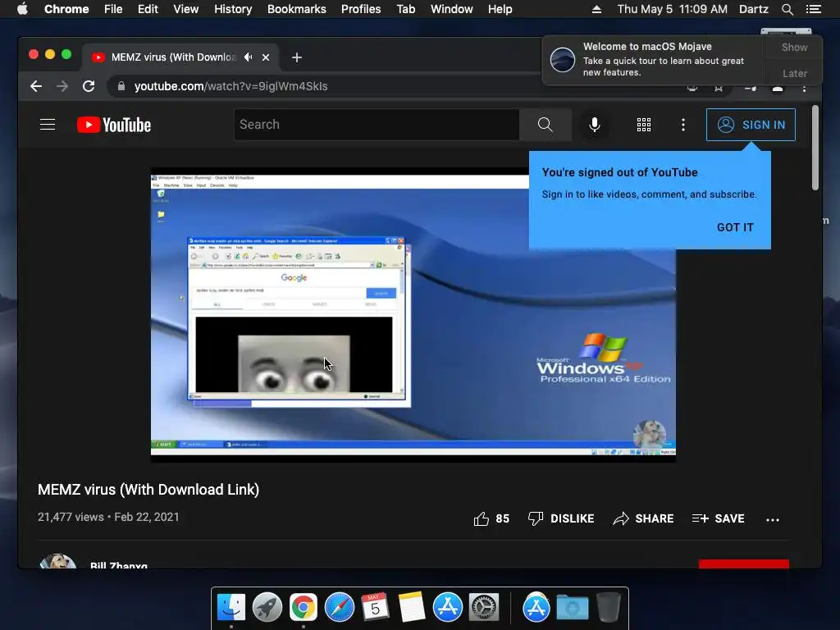Viewport: 840px width, 630px height.
Task: Open the File menu
Action: click(x=113, y=9)
